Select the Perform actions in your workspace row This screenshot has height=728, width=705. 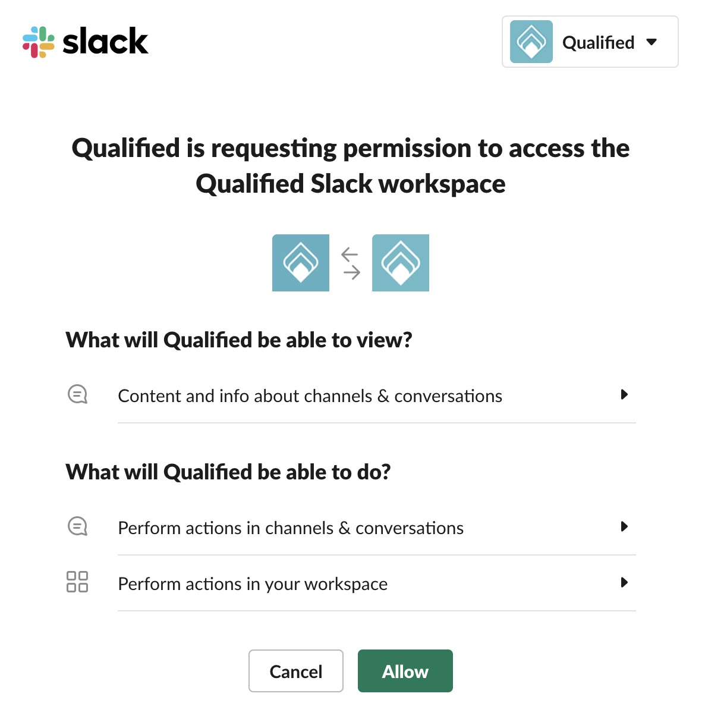[253, 584]
